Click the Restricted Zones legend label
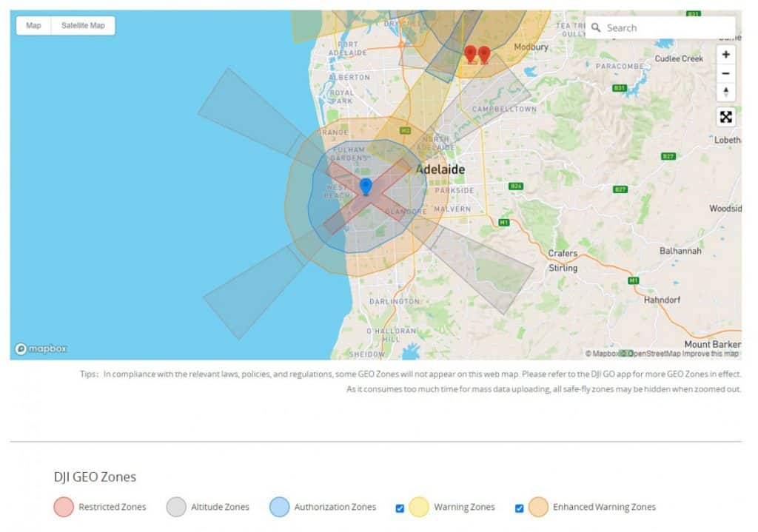This screenshot has width=758, height=532. point(113,507)
